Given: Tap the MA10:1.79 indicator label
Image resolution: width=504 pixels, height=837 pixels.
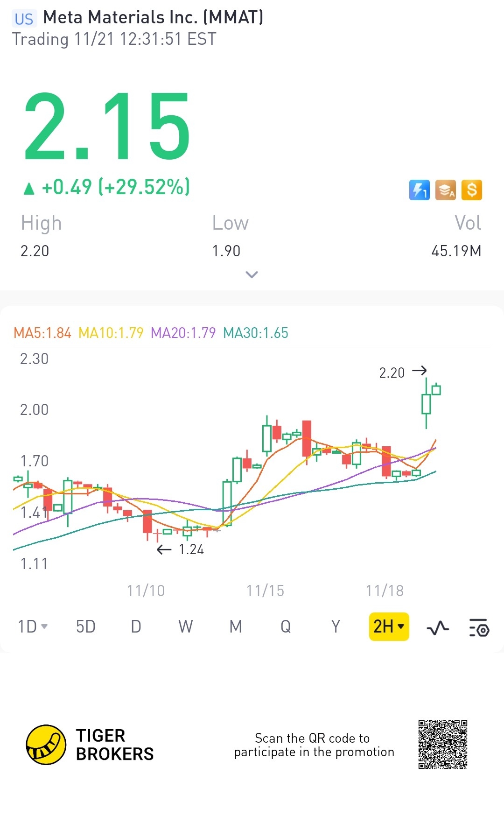Looking at the screenshot, I should coord(111,333).
